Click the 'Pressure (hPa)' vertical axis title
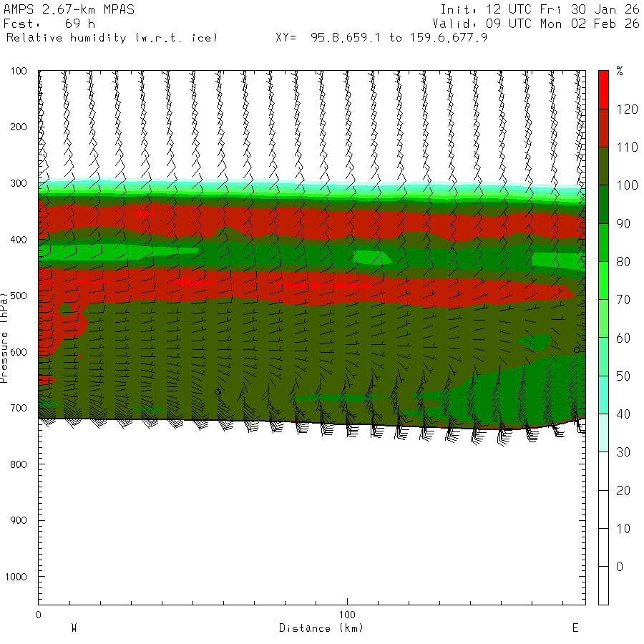Image resolution: width=644 pixels, height=644 pixels. [4, 338]
